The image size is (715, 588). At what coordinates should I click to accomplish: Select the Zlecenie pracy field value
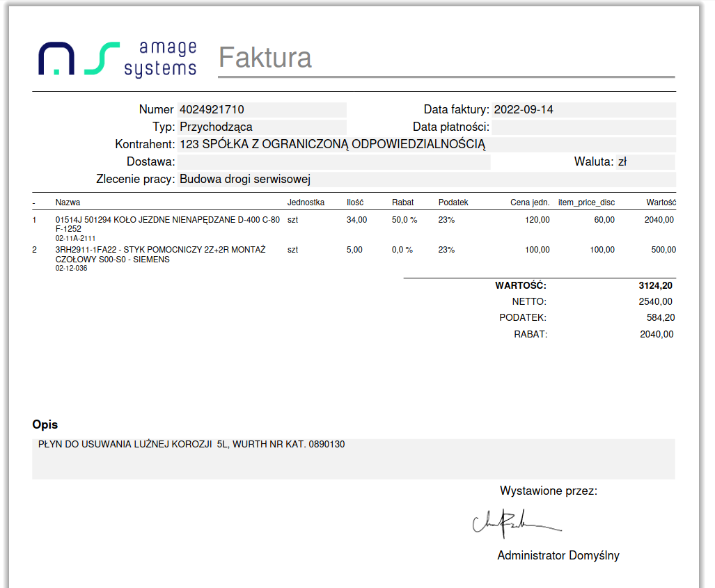point(426,180)
